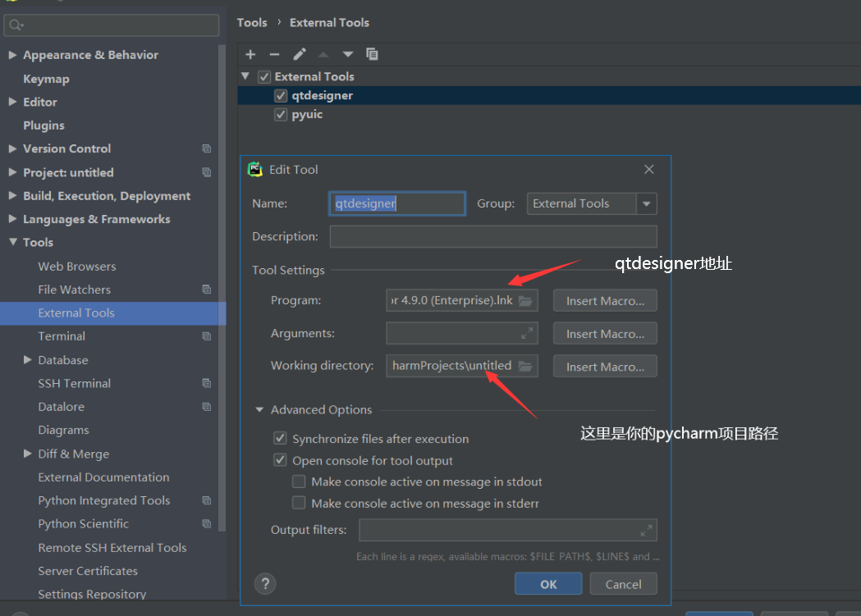The height and width of the screenshot is (616, 861).
Task: Click project-level icon beside Version Control
Action: [x=207, y=148]
